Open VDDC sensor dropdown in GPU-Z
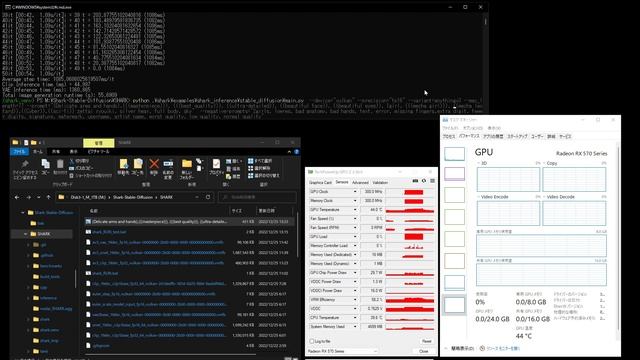This screenshot has width=640, height=360. click(355, 309)
